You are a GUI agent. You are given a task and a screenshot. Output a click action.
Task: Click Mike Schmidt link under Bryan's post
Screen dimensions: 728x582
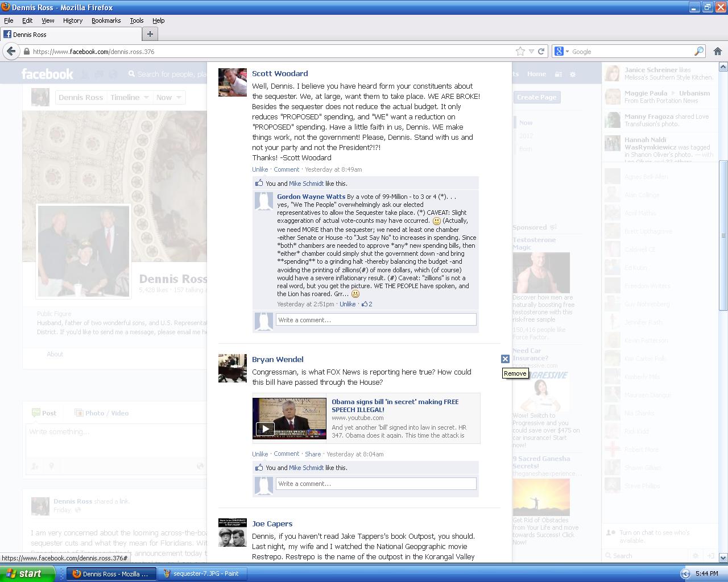pos(306,468)
